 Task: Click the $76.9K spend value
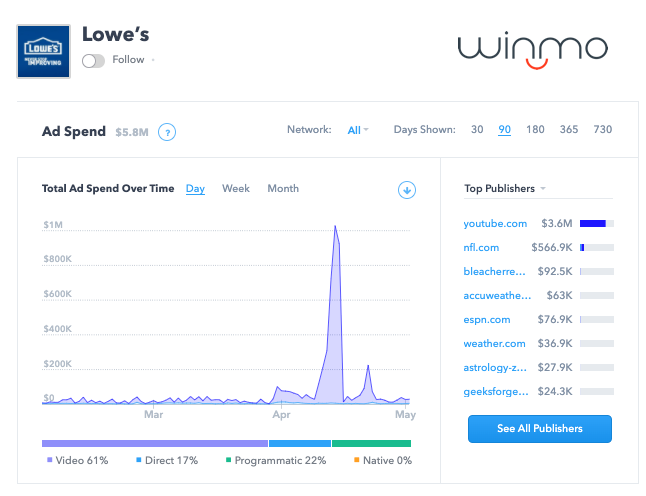point(555,320)
